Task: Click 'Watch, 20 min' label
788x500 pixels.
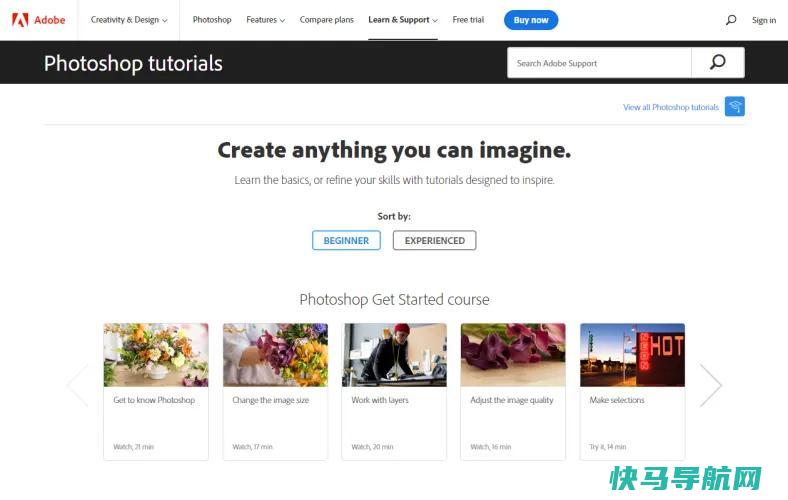Action: coord(372,447)
